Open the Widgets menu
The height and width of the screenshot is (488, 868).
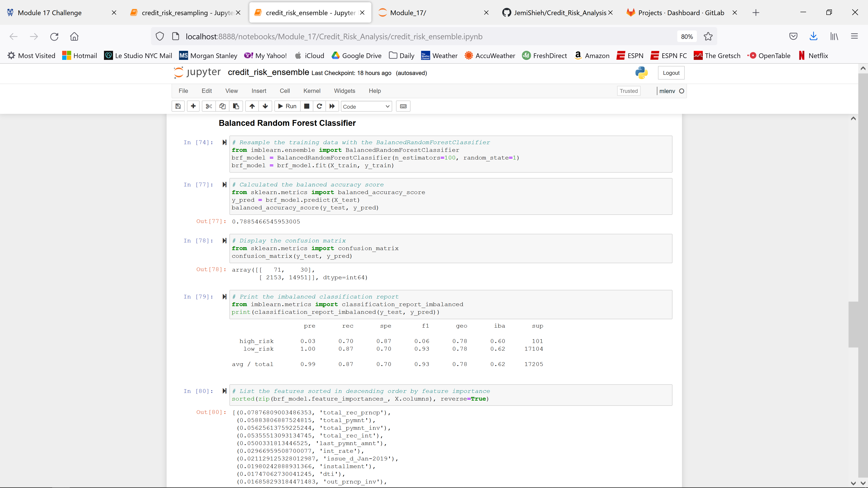(x=344, y=91)
